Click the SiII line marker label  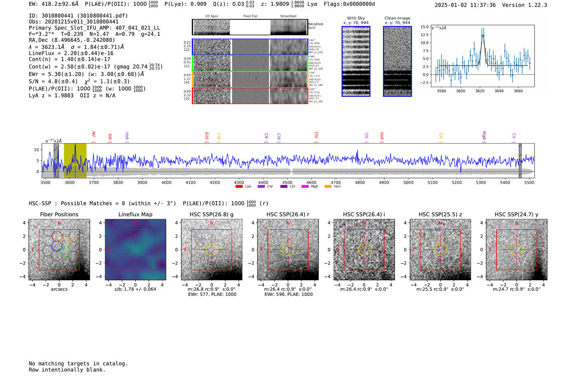click(x=110, y=137)
